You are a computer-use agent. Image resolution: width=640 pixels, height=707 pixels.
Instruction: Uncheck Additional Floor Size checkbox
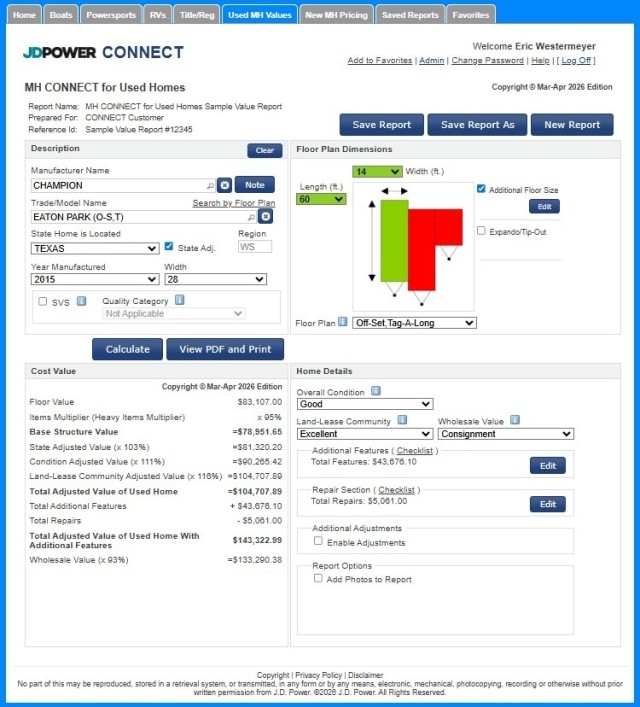tap(481, 189)
